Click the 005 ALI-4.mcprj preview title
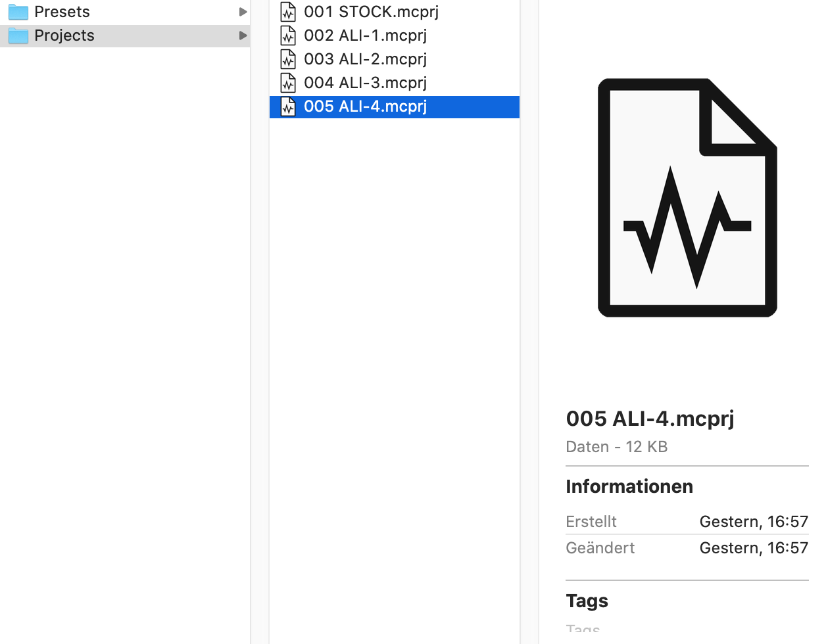The width and height of the screenshot is (826, 644). click(650, 419)
